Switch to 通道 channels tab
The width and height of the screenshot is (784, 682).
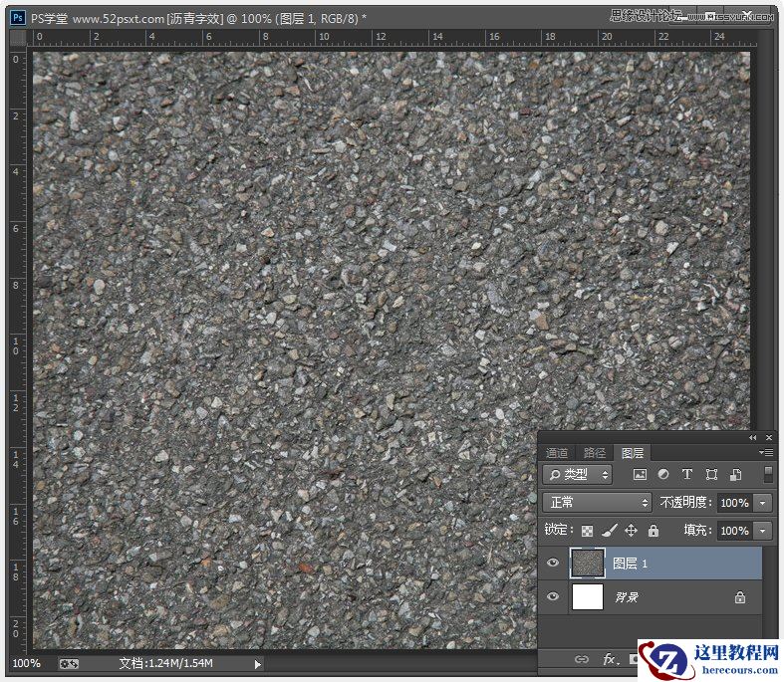point(557,453)
